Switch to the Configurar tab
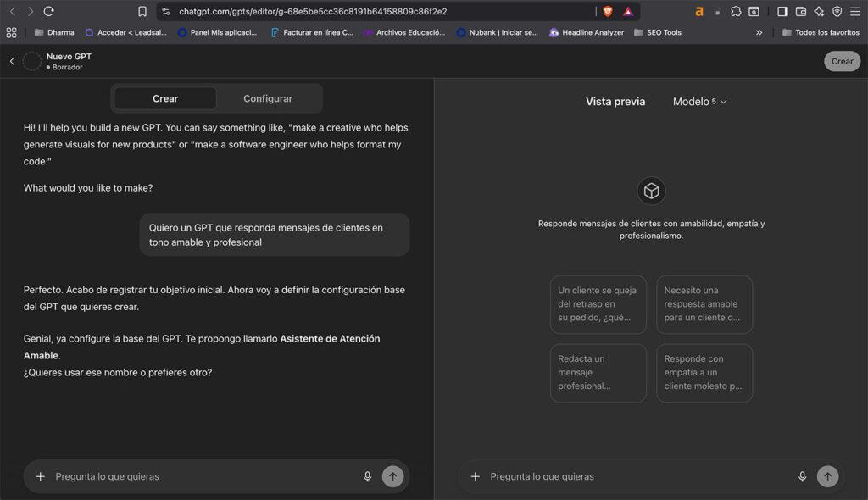868x500 pixels. pos(268,98)
